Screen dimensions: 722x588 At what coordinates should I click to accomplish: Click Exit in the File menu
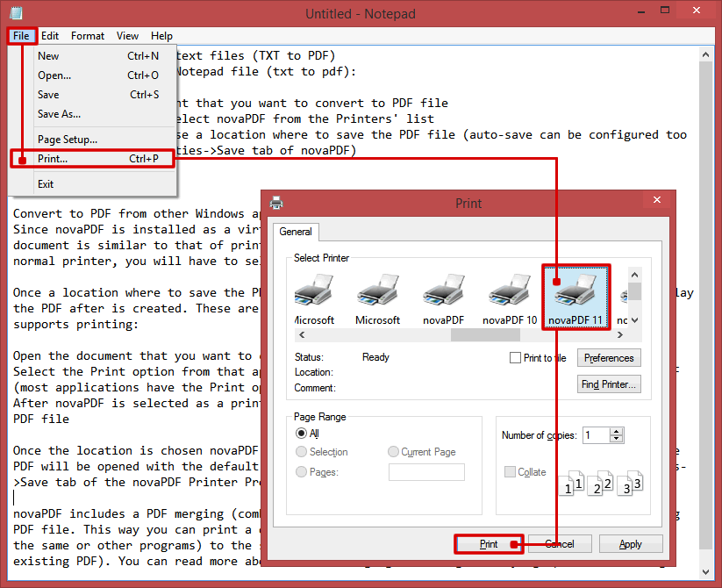(x=92, y=184)
